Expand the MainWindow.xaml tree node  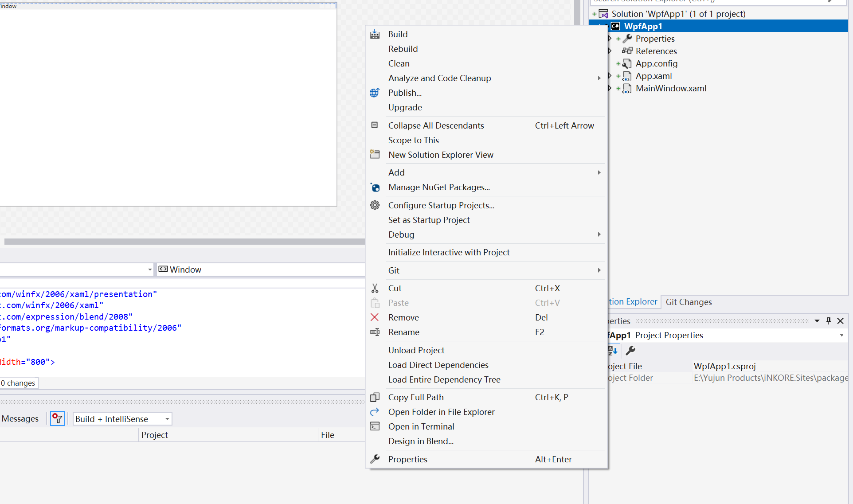610,88
